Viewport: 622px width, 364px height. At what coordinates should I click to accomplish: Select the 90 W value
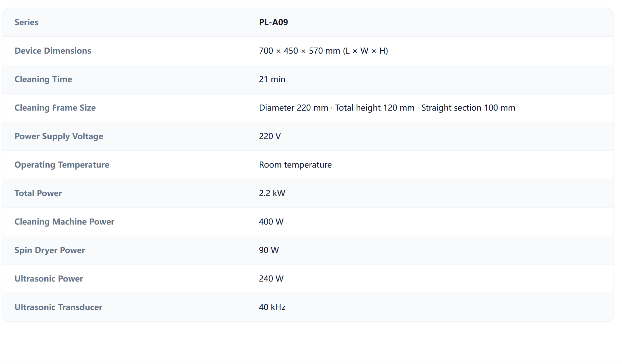coord(269,250)
